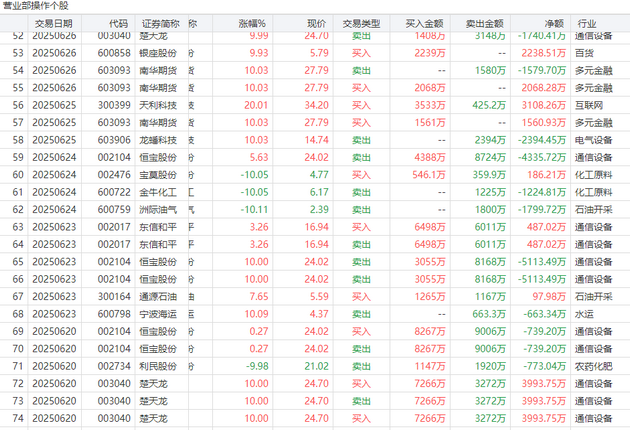Sort by the 交易日期 column header

pos(53,24)
